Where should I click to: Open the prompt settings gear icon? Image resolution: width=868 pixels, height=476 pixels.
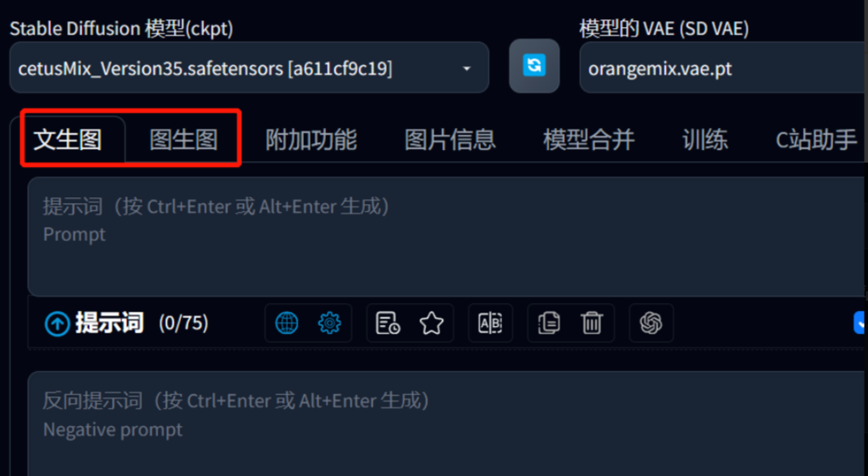click(329, 324)
